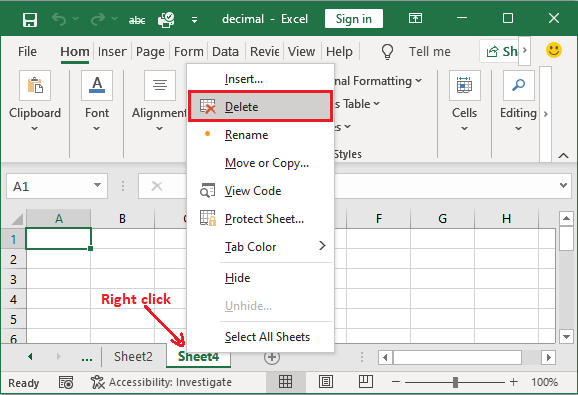Switch to the Sheet2 tab
Image resolution: width=578 pixels, height=395 pixels.
(133, 357)
